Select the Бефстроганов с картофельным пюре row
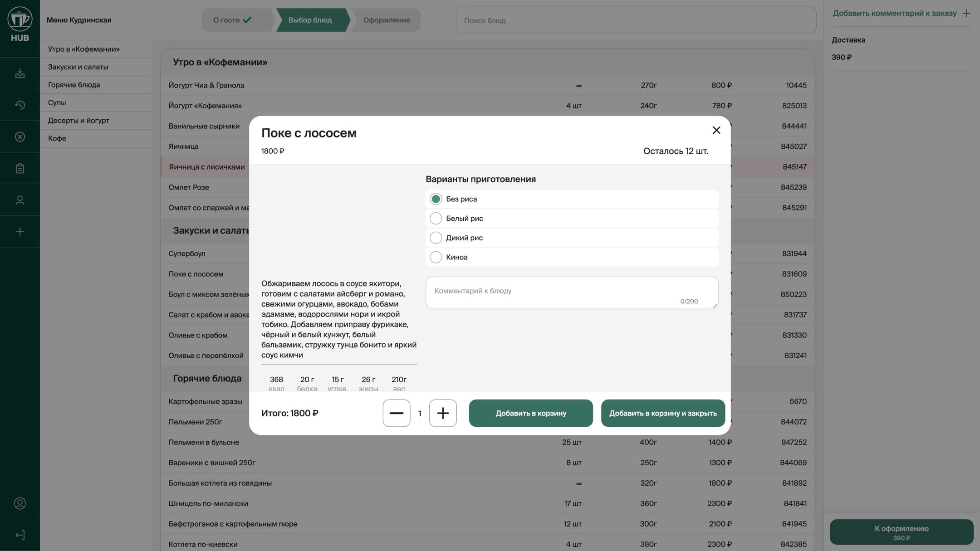Viewport: 980px width, 551px height. point(487,524)
